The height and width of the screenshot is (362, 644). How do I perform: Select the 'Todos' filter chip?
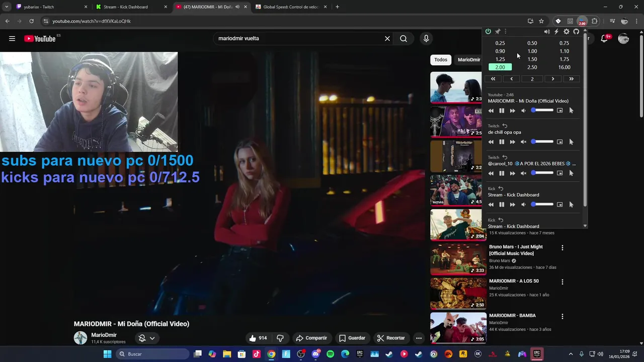[x=441, y=60]
